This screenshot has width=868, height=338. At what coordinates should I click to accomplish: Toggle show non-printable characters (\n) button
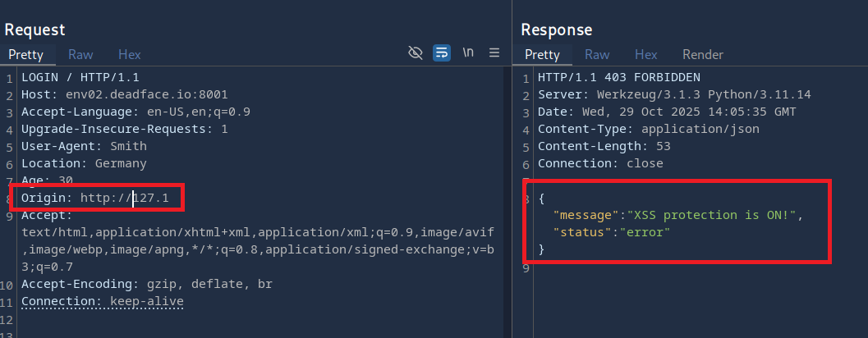tap(468, 53)
